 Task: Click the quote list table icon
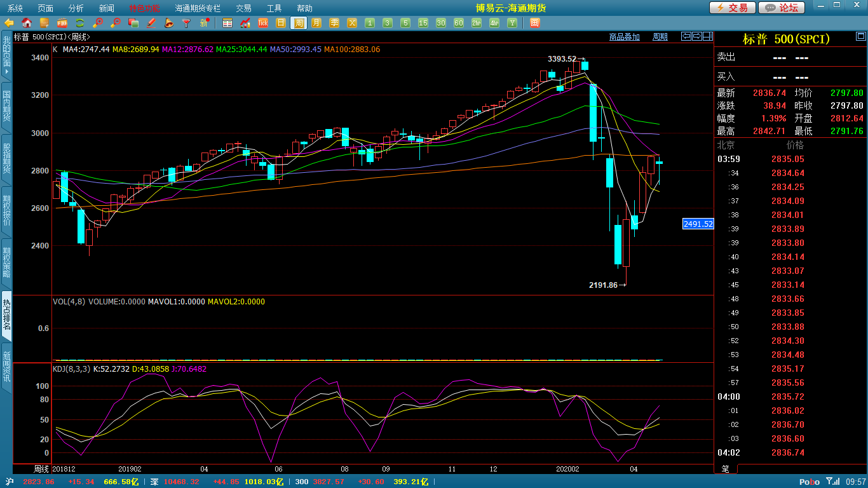pos(227,23)
